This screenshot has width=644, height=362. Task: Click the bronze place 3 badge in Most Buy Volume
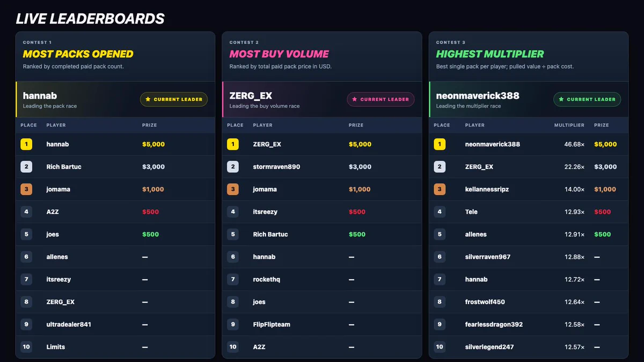click(x=233, y=189)
